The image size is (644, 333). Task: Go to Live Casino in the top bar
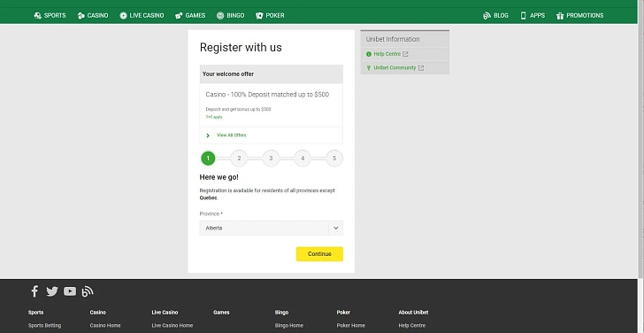(x=142, y=16)
